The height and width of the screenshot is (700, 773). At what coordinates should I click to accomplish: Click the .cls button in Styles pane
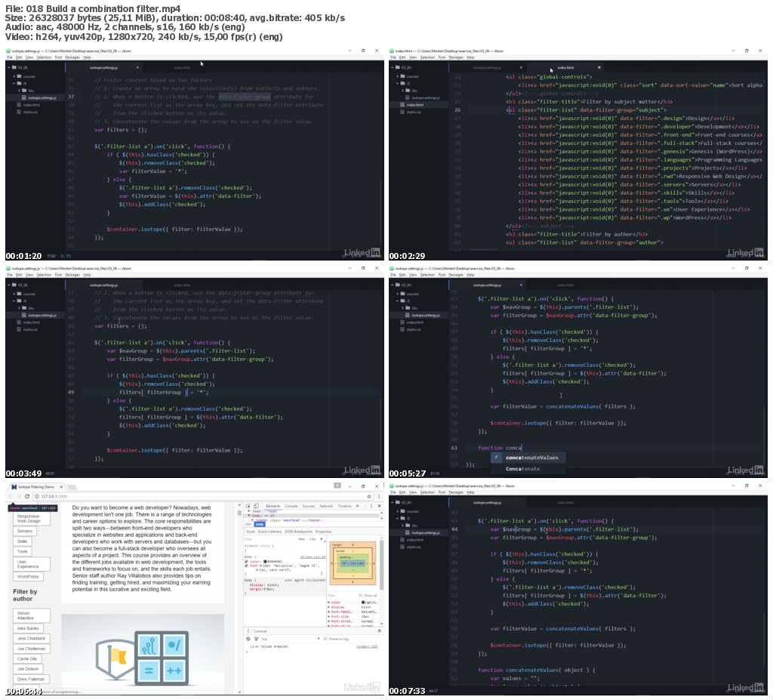coord(313,539)
